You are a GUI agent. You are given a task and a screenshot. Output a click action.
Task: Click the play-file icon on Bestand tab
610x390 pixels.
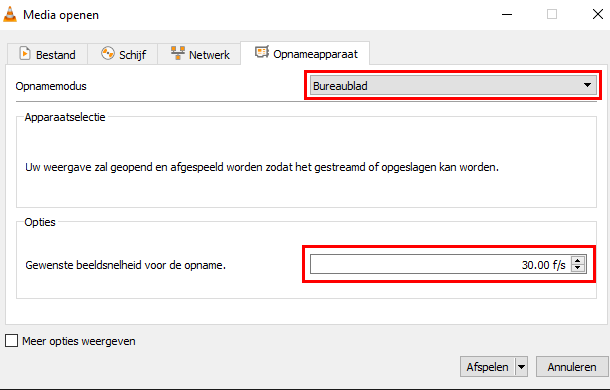point(25,53)
